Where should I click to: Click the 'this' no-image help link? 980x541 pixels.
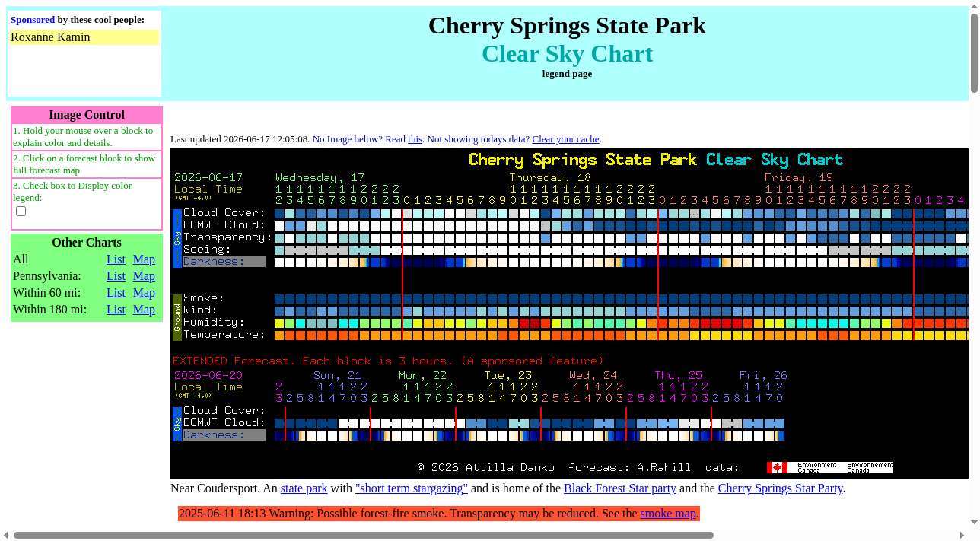(x=415, y=139)
